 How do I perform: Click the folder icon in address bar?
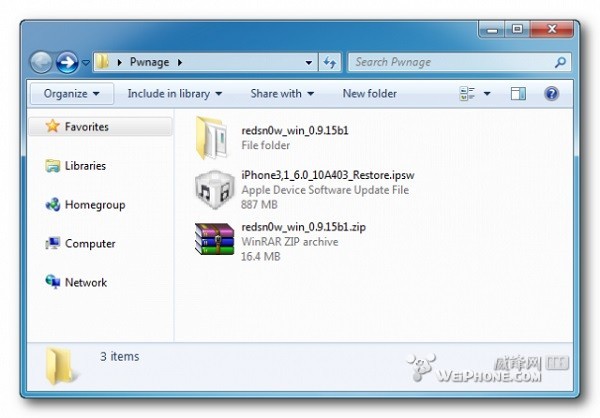coord(102,62)
